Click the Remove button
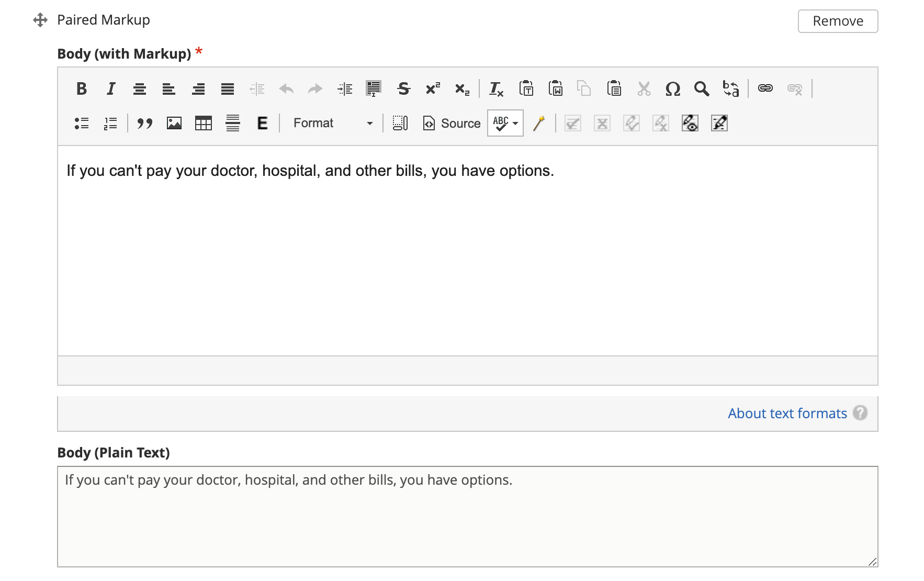924x581 pixels. 838,21
